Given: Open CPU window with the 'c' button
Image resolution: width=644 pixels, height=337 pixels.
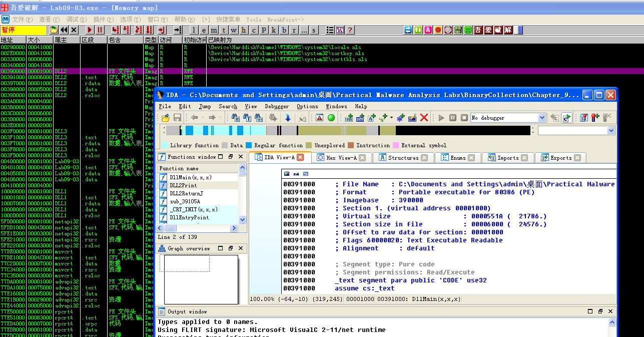Looking at the screenshot, I should [x=254, y=30].
